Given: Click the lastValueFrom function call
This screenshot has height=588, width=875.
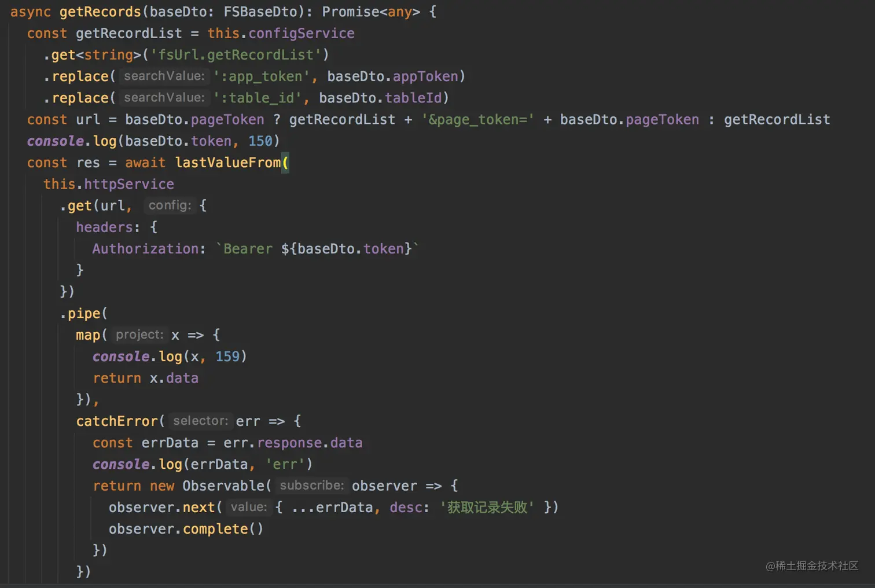Looking at the screenshot, I should click(x=227, y=163).
